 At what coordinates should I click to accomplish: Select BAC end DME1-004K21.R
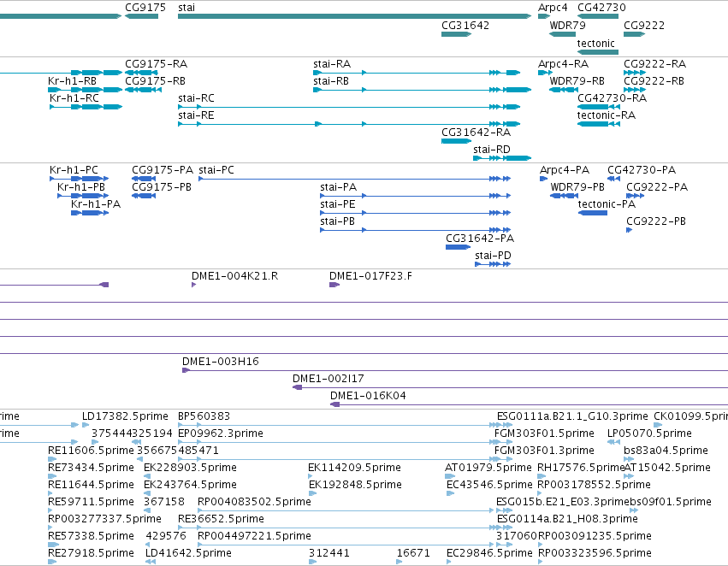coord(193,285)
